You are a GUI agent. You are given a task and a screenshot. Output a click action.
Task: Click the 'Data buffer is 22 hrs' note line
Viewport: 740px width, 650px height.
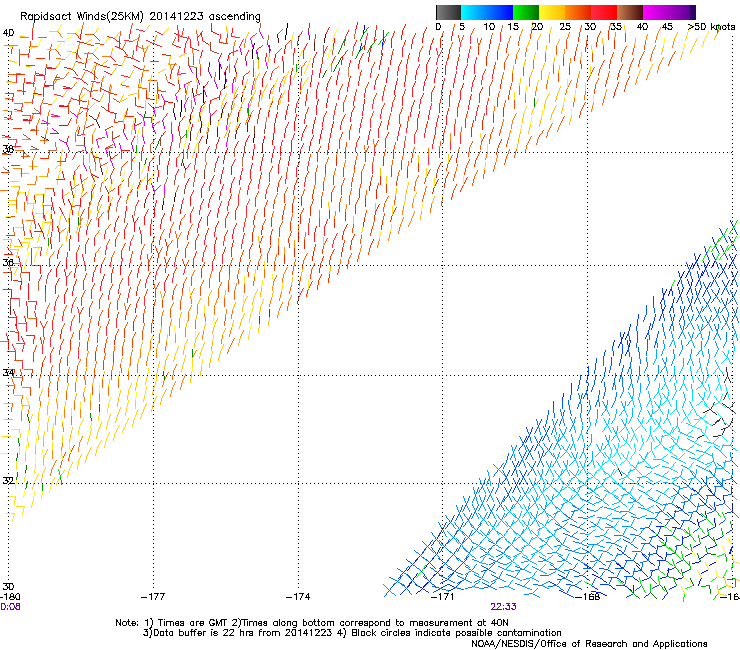[x=352, y=633]
